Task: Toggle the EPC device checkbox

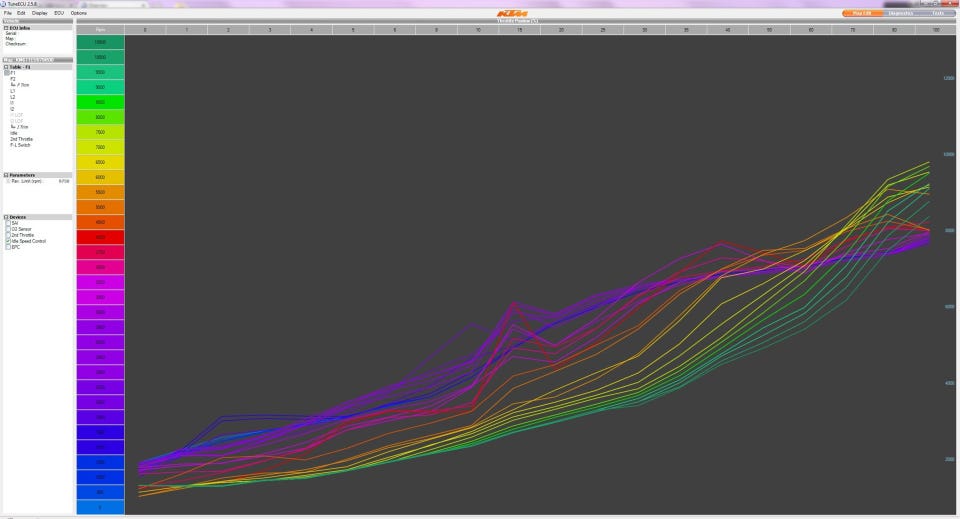Action: (x=8, y=247)
